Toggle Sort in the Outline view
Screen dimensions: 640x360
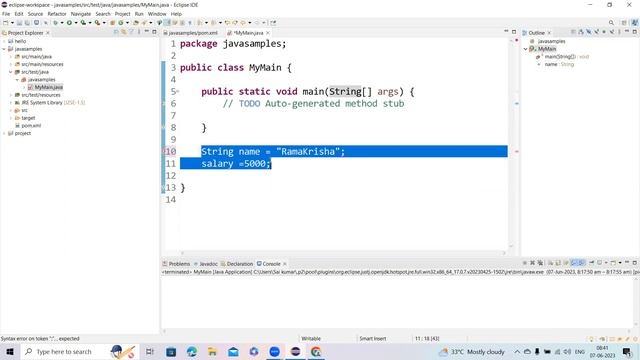coord(581,32)
